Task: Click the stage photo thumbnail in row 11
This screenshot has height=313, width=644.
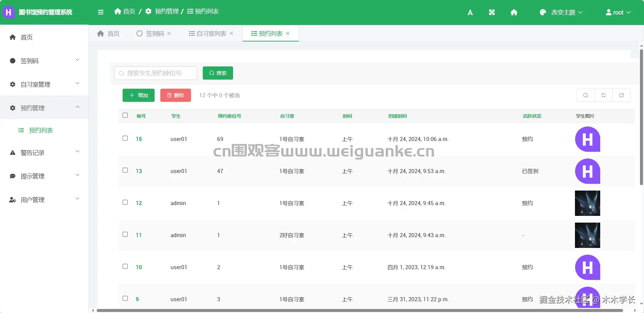Action: pyautogui.click(x=587, y=235)
